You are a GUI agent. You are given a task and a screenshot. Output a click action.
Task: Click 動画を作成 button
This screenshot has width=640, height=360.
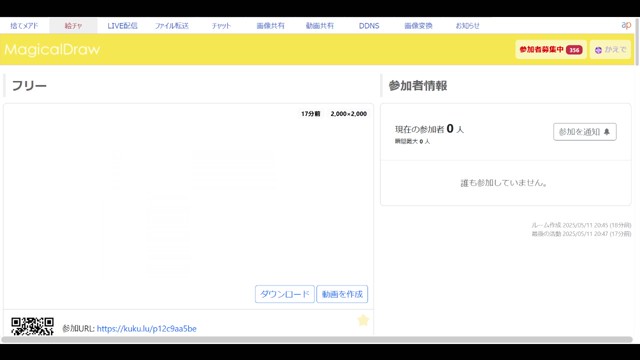(342, 294)
